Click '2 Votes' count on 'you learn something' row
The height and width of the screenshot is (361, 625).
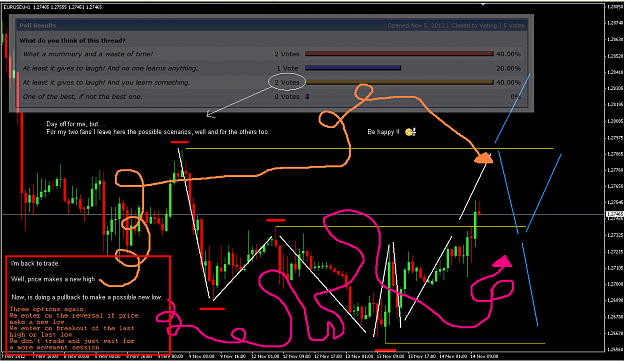click(x=287, y=82)
